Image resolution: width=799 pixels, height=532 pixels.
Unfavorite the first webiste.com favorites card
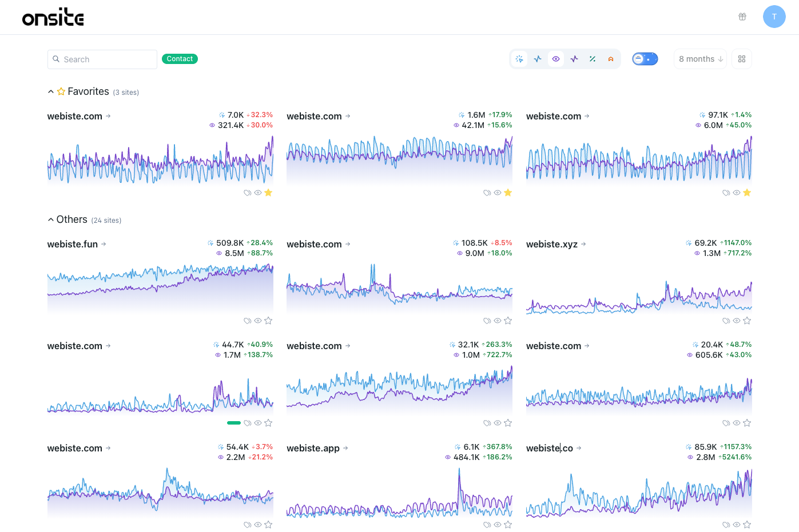268,193
